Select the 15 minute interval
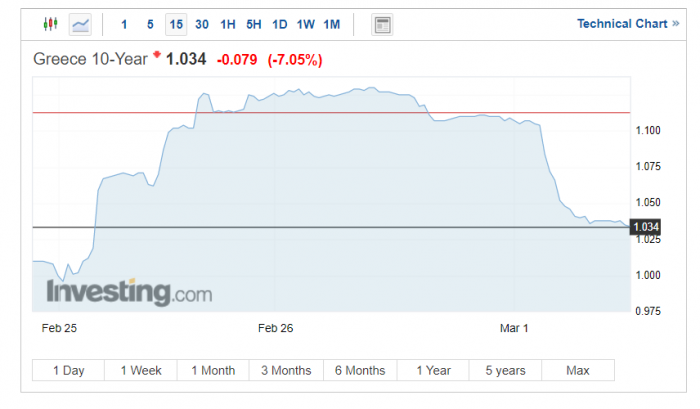Viewport: 700px width, 409px height. 176,24
